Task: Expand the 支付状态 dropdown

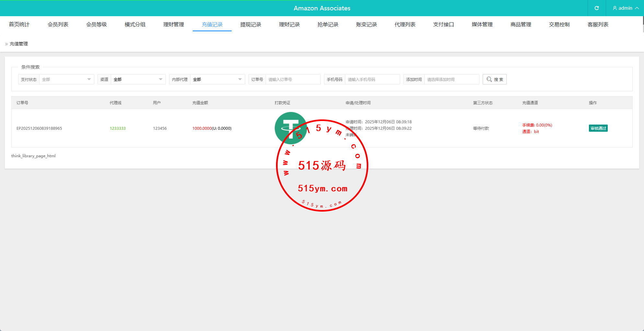Action: click(x=66, y=79)
